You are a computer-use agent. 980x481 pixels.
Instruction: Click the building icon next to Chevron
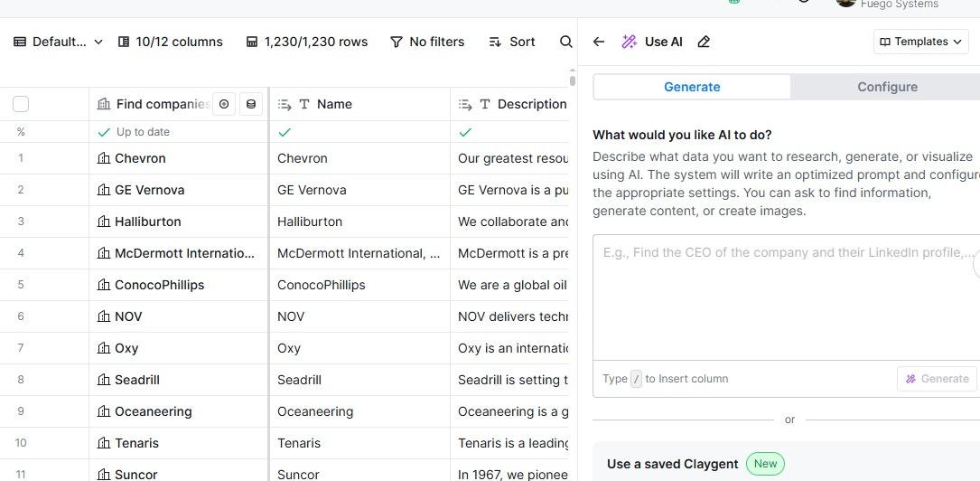click(x=104, y=158)
